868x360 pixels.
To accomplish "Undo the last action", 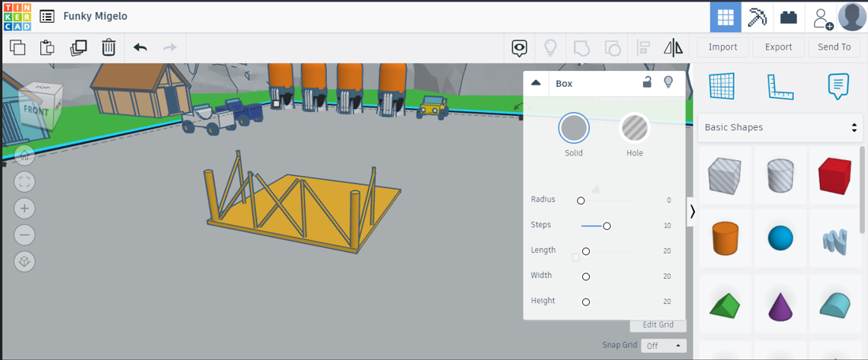I will point(140,47).
